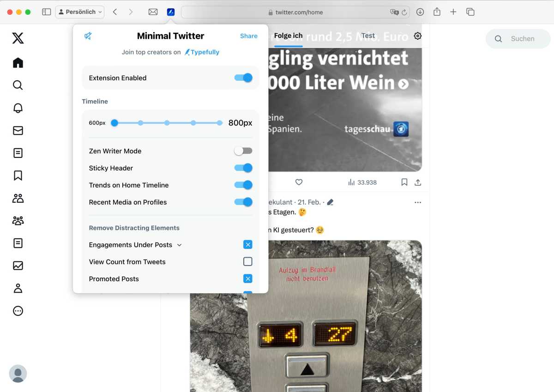
Task: Uncheck Promoted Posts checkbox
Action: (248, 279)
